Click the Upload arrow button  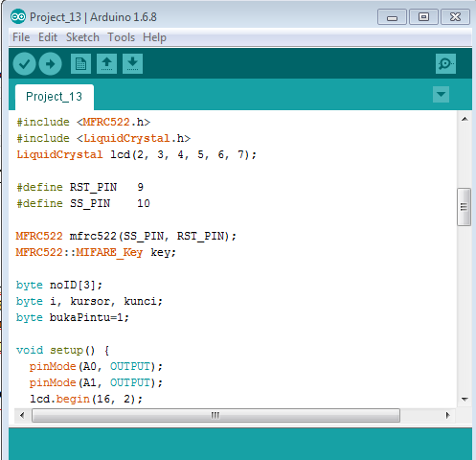coord(50,64)
